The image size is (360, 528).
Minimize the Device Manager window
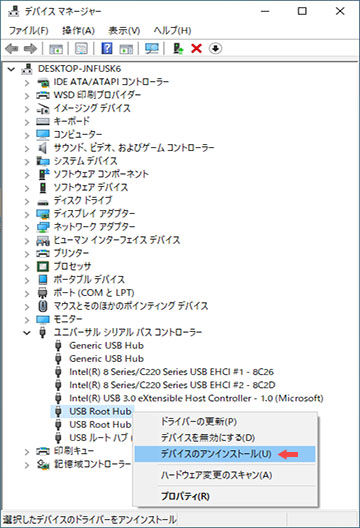point(265,11)
